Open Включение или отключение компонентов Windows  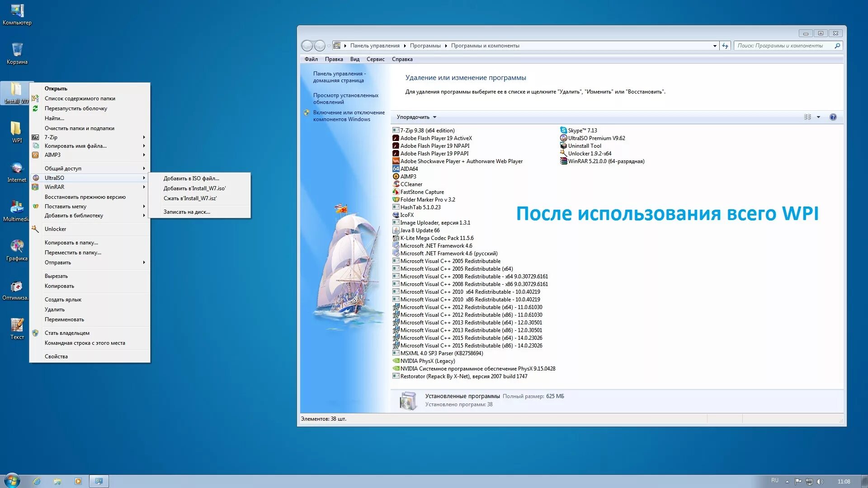[349, 116]
